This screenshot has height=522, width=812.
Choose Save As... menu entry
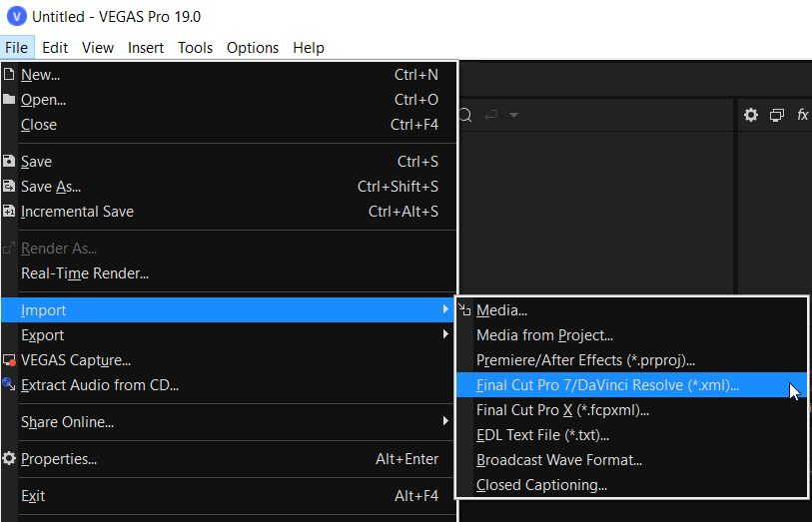(x=229, y=187)
